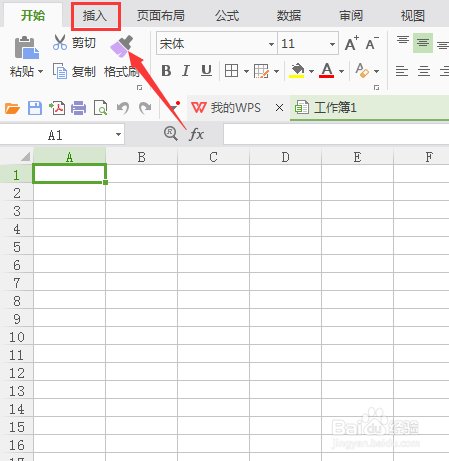The image size is (449, 461).
Task: Click the Paste clipboard icon
Action: (27, 47)
